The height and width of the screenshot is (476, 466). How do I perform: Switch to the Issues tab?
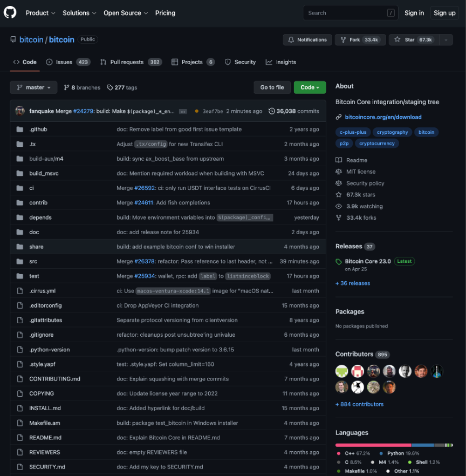68,62
